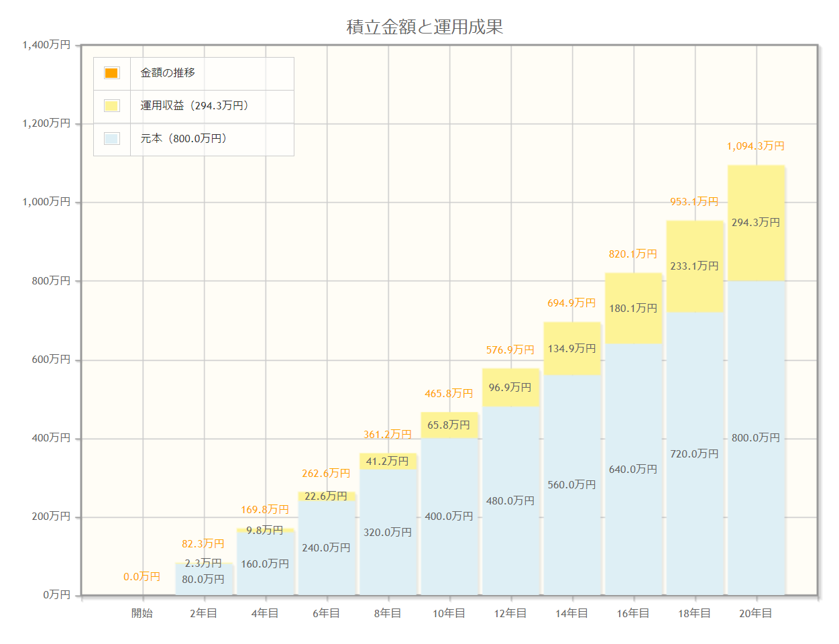Select the 240.0万円 blue bar at 6年目

[327, 547]
